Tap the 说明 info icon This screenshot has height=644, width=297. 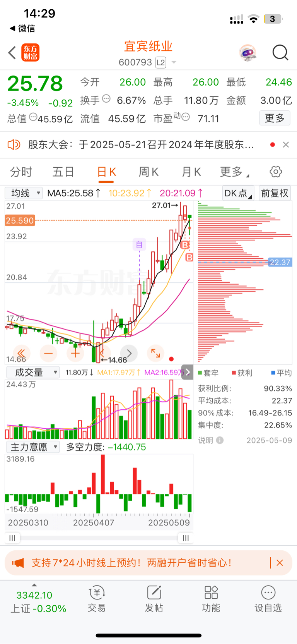coord(220,440)
